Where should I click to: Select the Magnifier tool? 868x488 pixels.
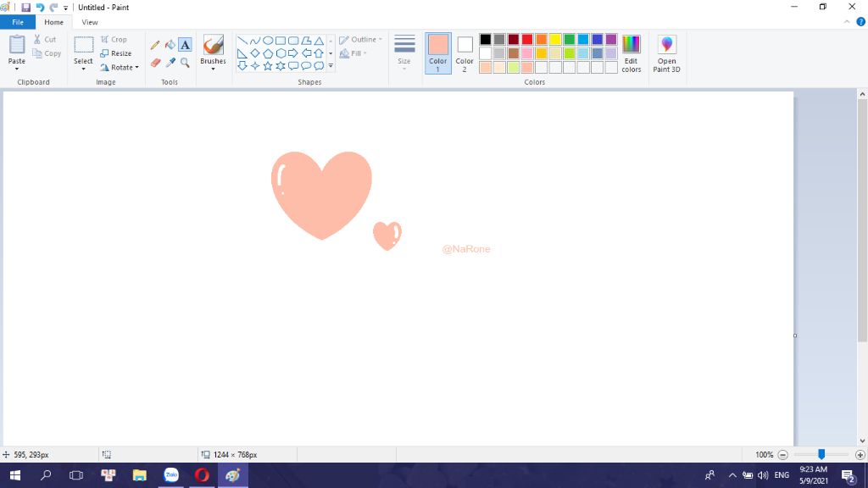pos(185,63)
